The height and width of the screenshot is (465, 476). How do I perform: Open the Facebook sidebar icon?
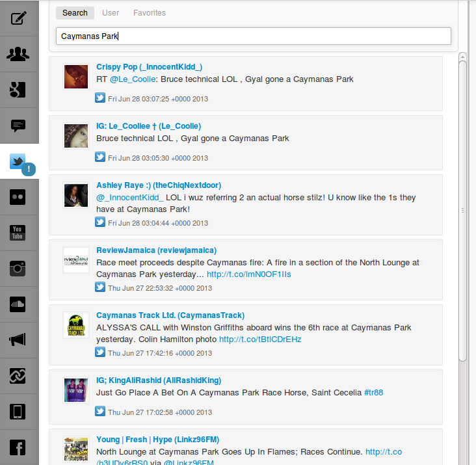pos(18,447)
